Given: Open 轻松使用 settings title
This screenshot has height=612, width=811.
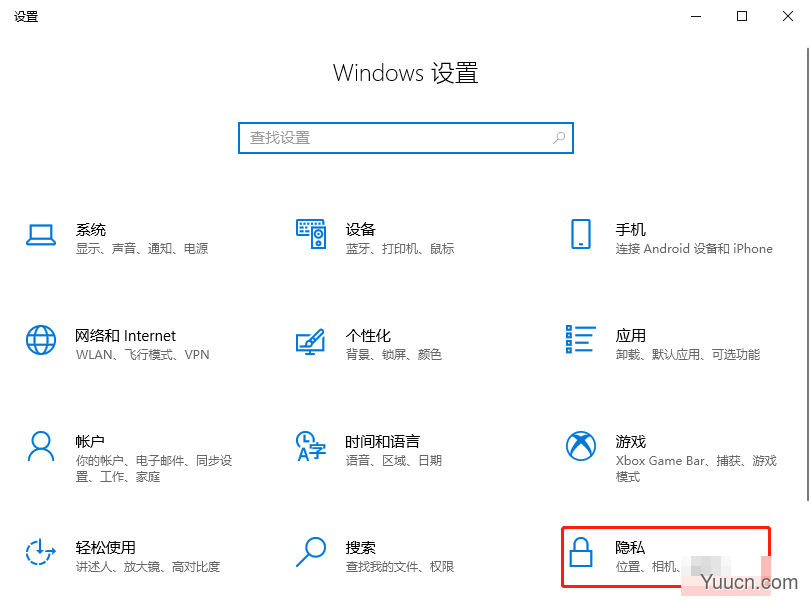Looking at the screenshot, I should click(106, 547).
